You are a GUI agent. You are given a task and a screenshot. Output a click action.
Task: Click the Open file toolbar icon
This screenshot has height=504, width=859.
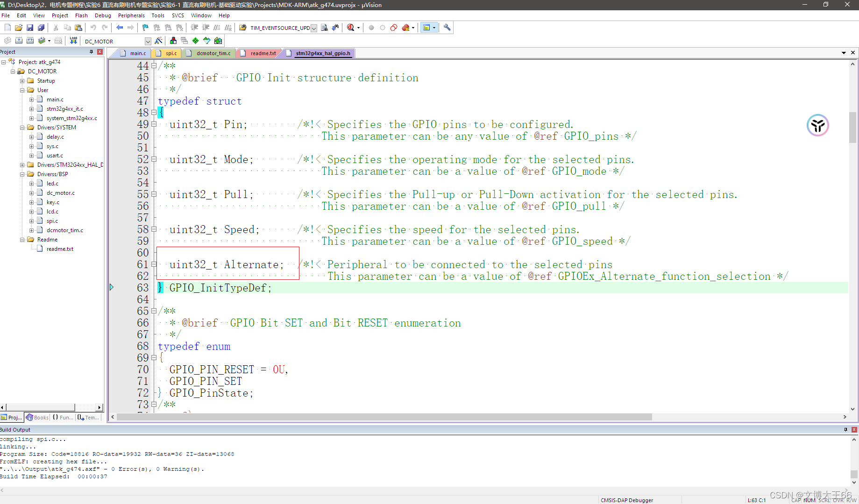pyautogui.click(x=19, y=28)
